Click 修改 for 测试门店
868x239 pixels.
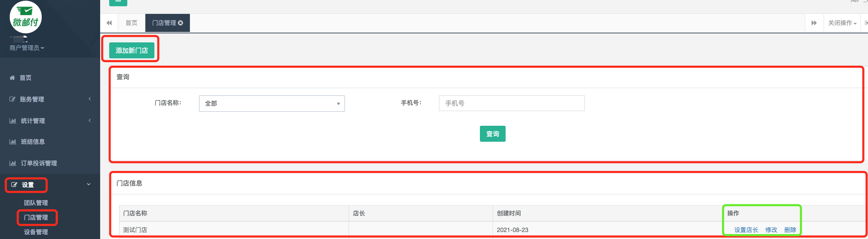click(x=771, y=230)
